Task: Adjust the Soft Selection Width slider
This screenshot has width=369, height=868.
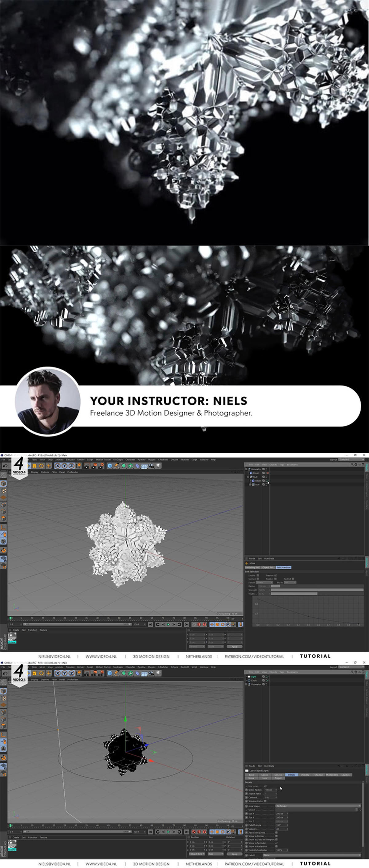Action: click(317, 594)
